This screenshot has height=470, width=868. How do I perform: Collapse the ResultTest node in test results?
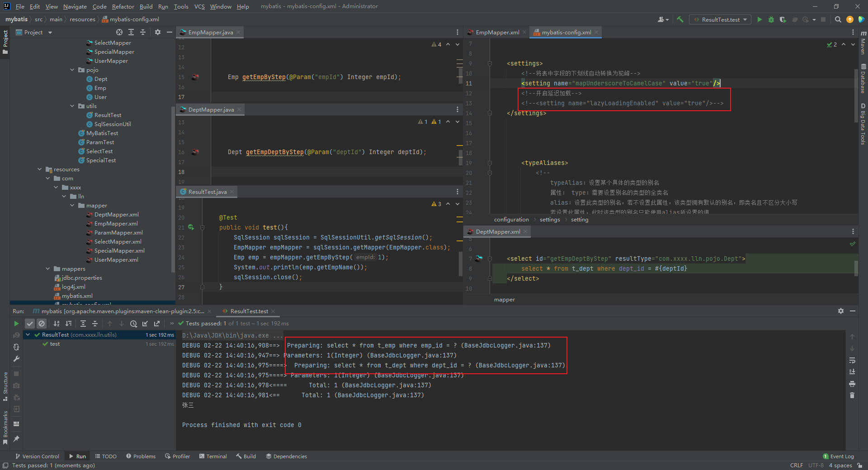(28, 335)
